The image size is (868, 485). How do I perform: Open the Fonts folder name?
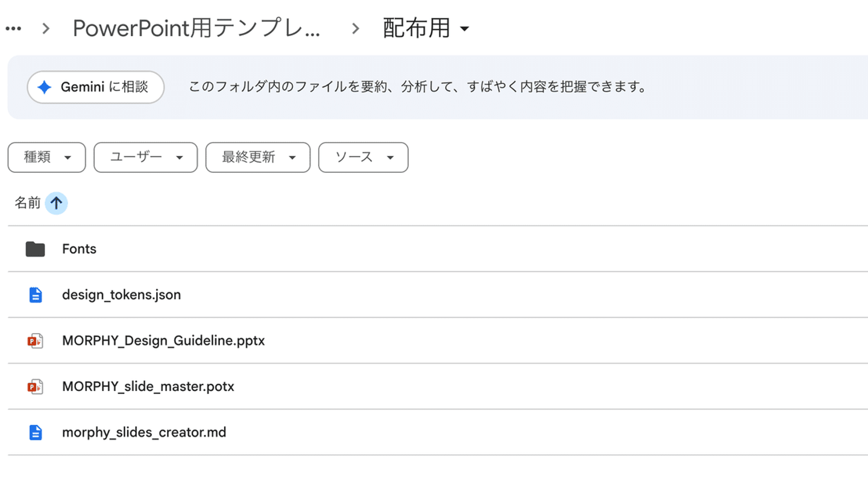coord(79,249)
